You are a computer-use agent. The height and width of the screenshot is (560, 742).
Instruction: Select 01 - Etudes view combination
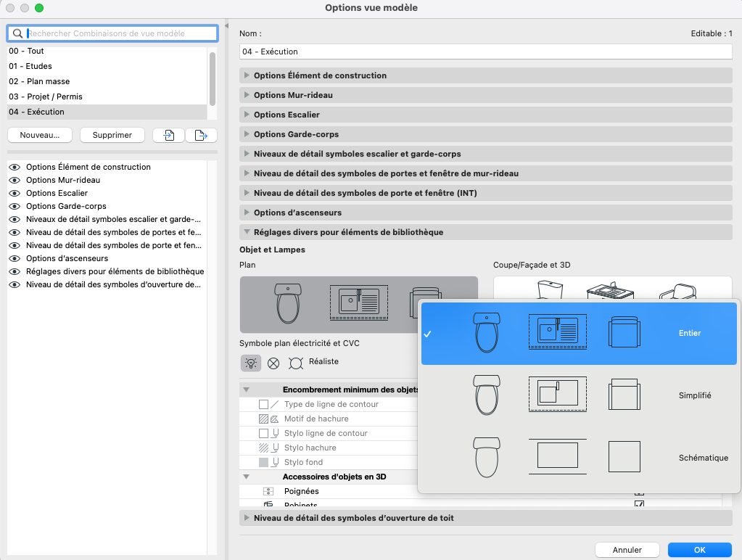[x=107, y=66]
